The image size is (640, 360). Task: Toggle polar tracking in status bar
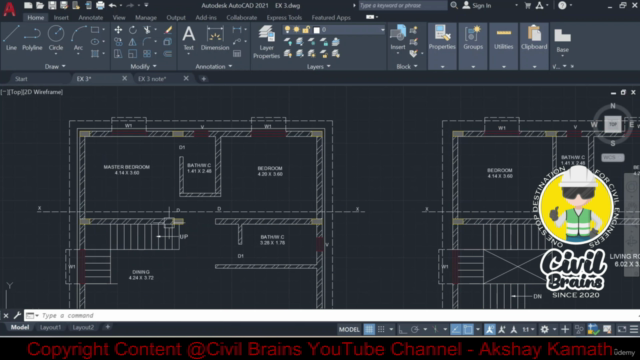(415, 329)
